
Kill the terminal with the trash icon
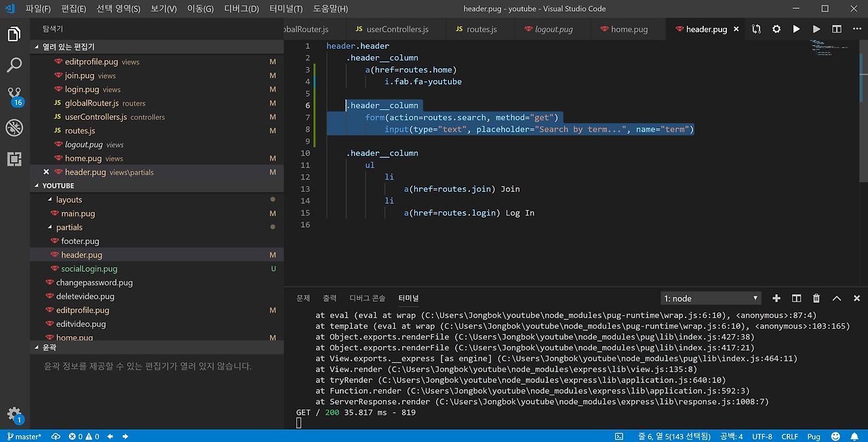click(x=816, y=298)
